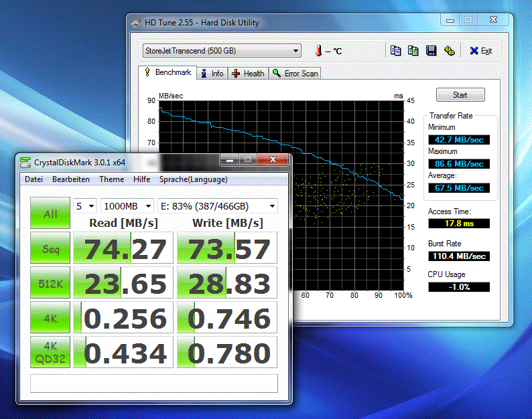
Task: Click the CPU Usage value -1.0%
Action: coord(459,286)
